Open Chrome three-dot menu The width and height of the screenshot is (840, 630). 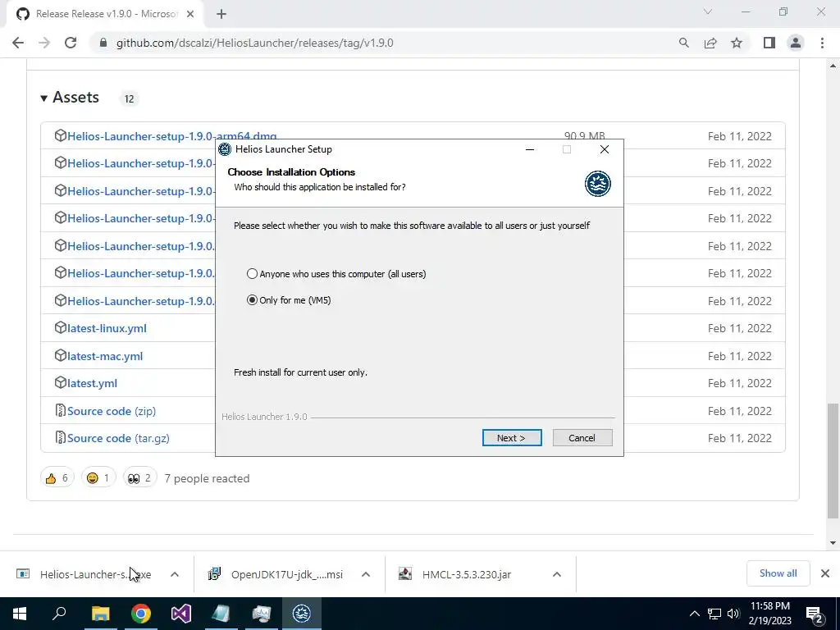[x=822, y=43]
